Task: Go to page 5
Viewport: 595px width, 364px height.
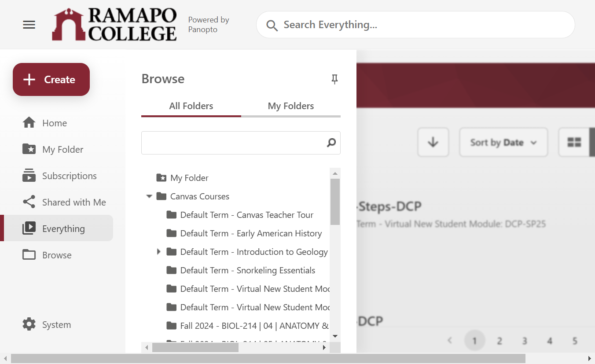Action: coord(575,341)
